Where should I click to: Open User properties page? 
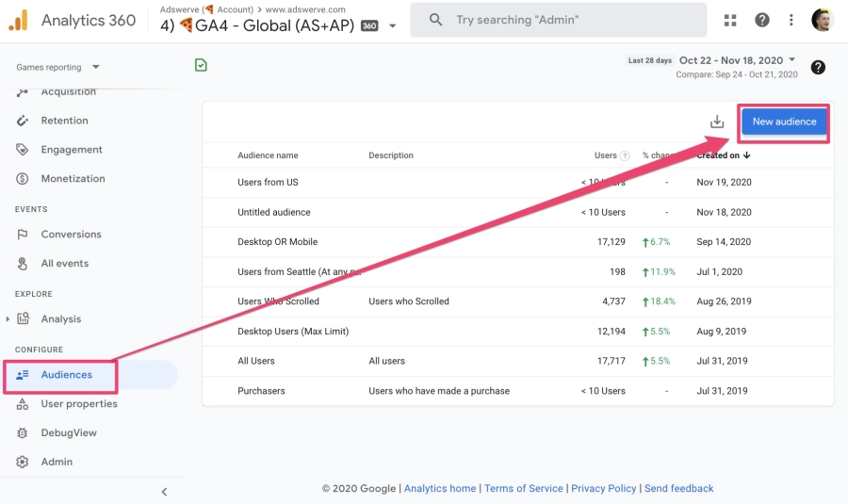[x=79, y=404]
